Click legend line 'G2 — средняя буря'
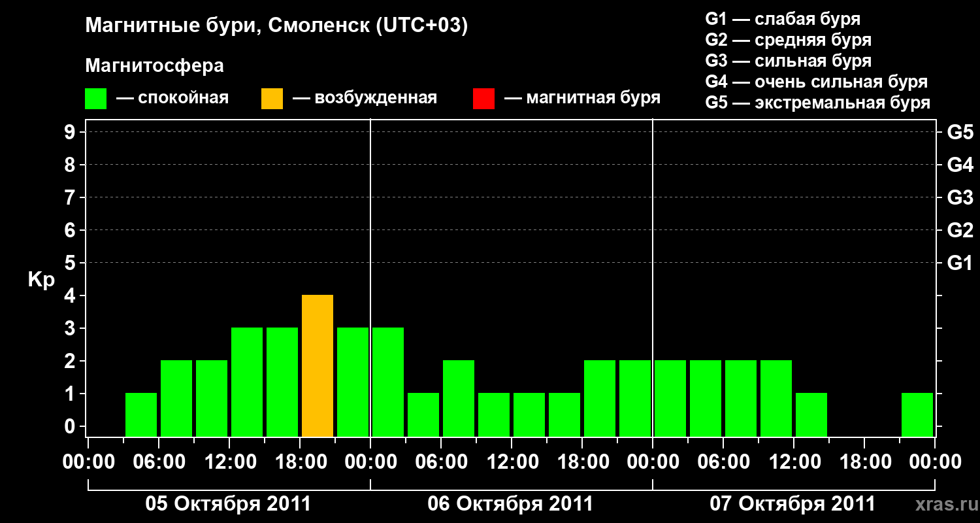Screen dimensions: 980x523 click(x=788, y=40)
